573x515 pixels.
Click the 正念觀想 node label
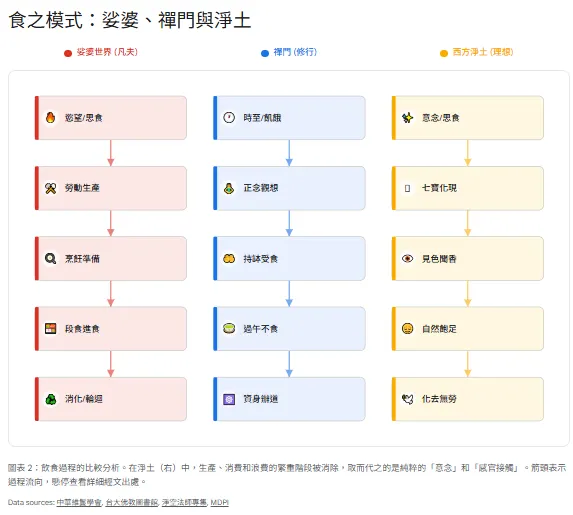[261, 188]
